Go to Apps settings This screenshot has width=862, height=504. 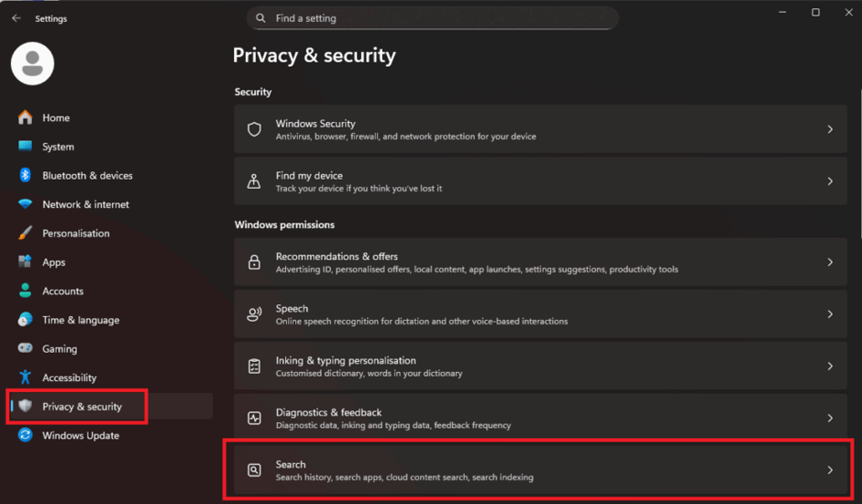110,261
